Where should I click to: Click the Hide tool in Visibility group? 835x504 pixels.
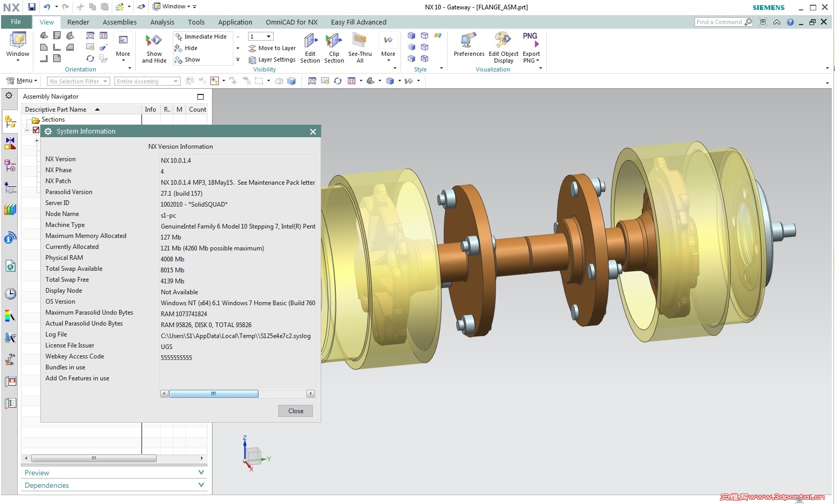tap(186, 48)
